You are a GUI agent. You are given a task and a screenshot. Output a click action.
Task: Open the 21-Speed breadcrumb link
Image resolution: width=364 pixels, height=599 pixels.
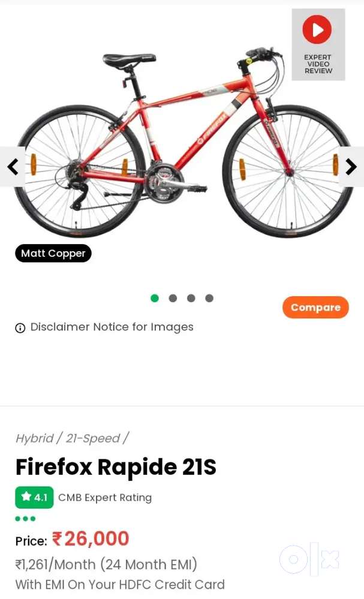(93, 438)
